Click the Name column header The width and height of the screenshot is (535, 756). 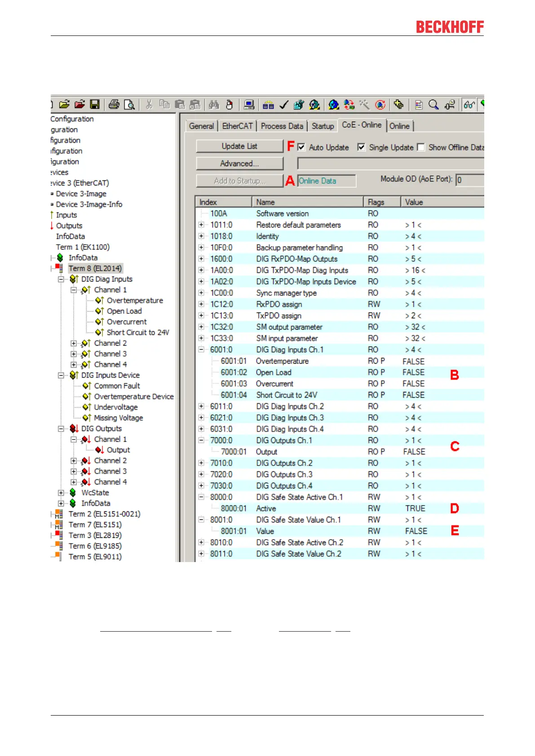pos(308,202)
